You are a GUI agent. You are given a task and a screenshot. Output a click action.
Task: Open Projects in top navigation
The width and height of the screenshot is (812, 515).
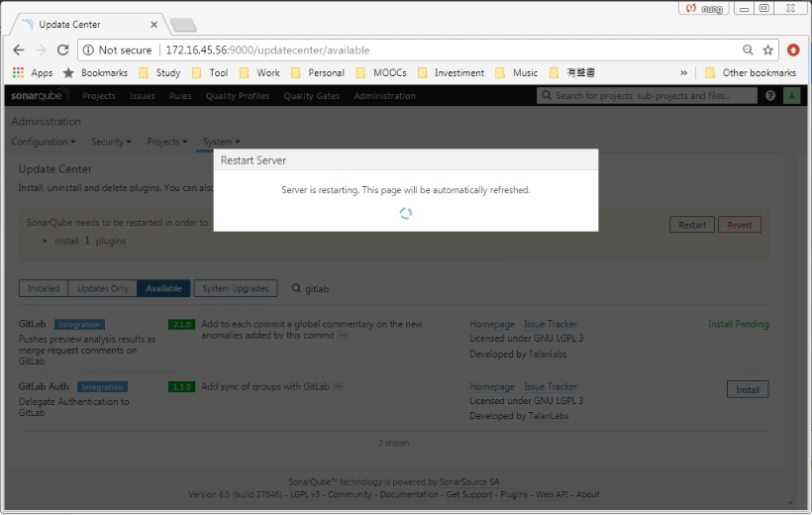point(99,96)
